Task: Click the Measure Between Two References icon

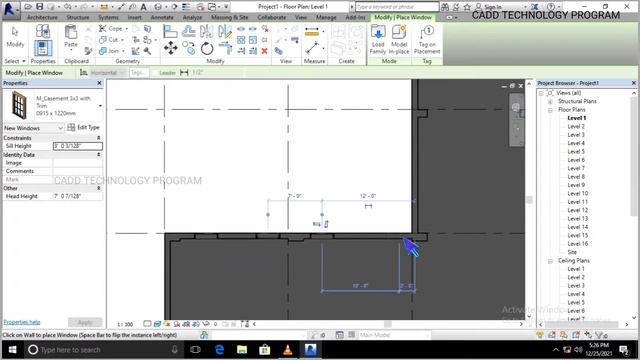Action: (x=312, y=48)
